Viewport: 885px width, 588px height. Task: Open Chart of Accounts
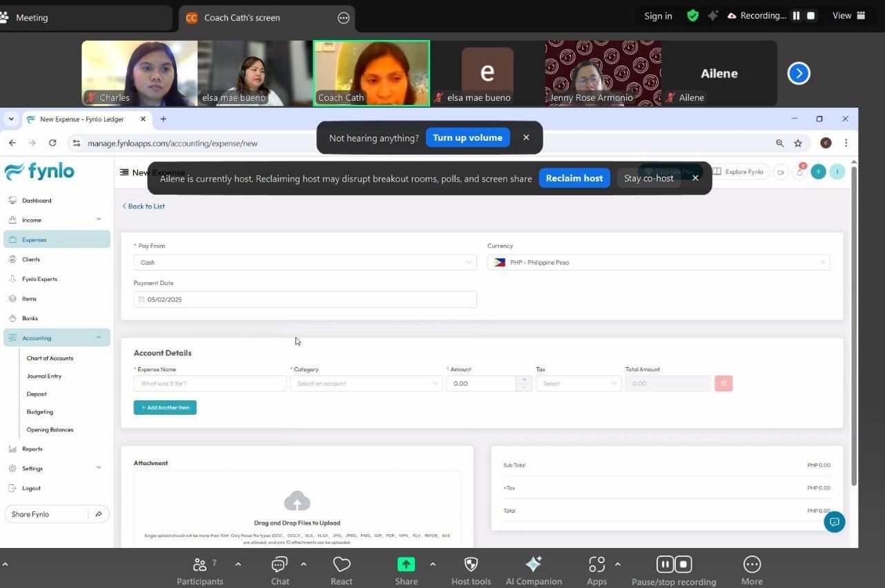click(x=50, y=358)
